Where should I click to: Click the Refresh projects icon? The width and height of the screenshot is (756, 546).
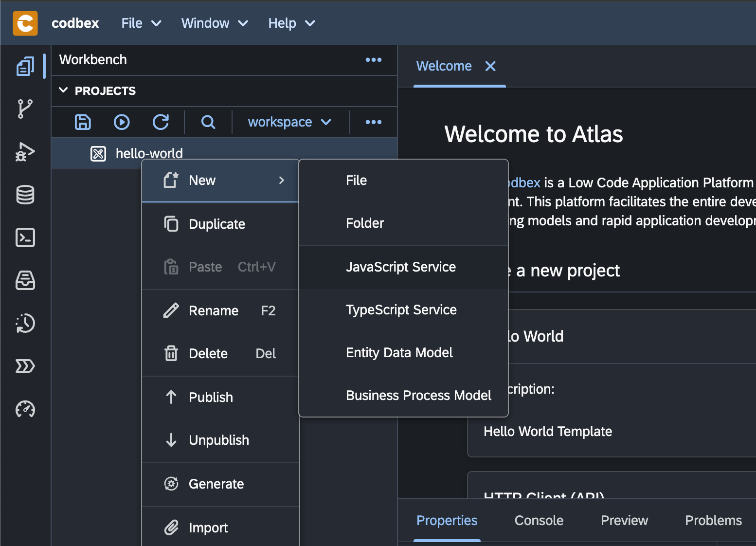pos(161,122)
